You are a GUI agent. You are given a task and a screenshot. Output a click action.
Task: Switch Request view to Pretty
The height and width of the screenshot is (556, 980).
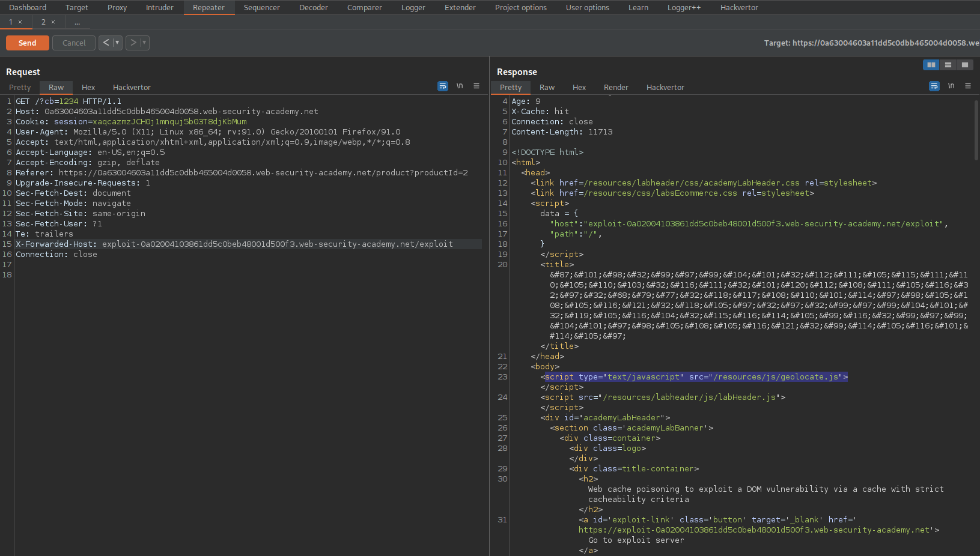pos(20,87)
